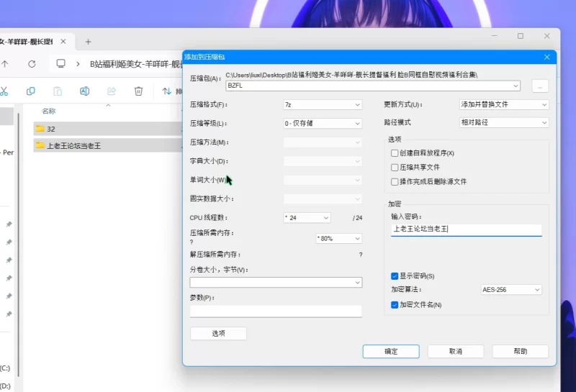
Task: Click the Refresh icon in Explorer
Action: coord(32,64)
